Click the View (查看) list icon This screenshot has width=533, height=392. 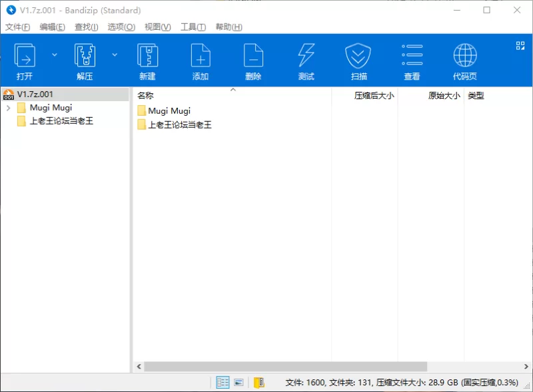(412, 55)
